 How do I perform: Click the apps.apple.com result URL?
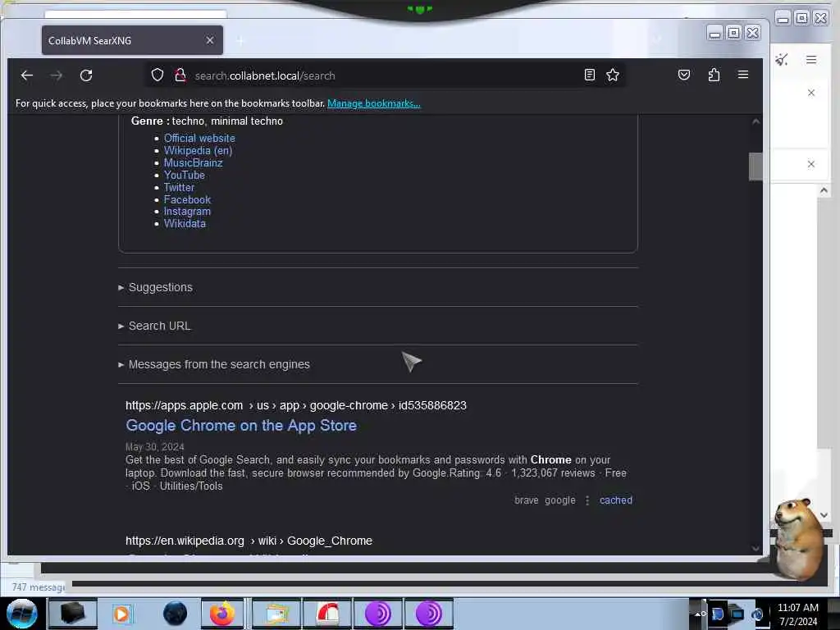[x=295, y=405]
